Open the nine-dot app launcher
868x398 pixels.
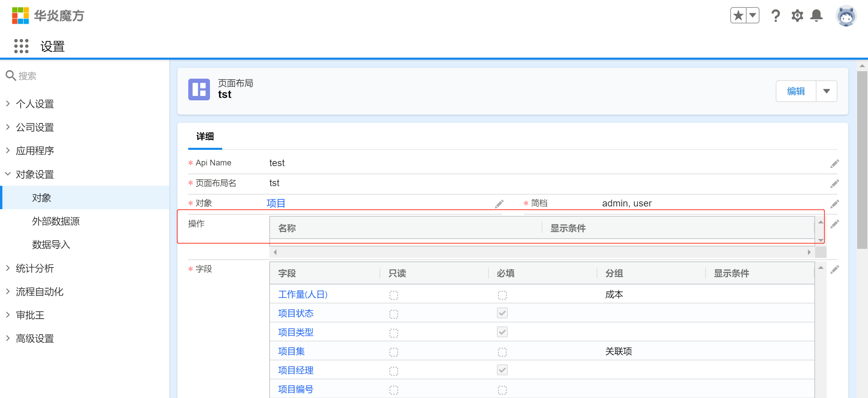(21, 46)
